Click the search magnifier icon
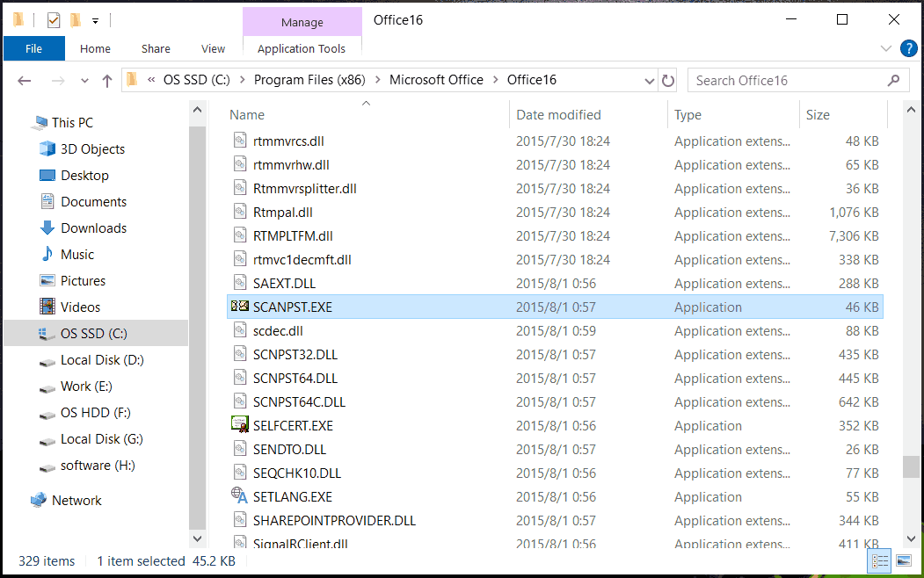This screenshot has width=924, height=578. pyautogui.click(x=894, y=80)
